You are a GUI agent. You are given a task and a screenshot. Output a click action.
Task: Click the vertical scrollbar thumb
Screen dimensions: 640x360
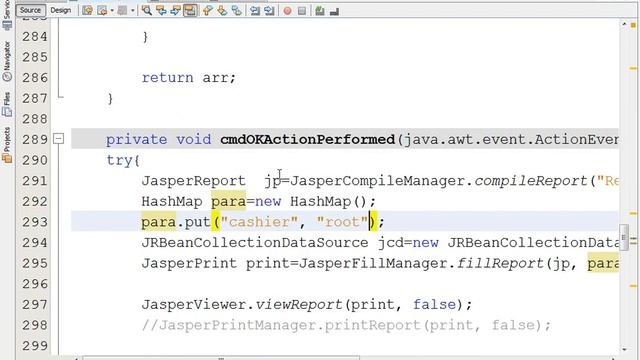(624, 237)
